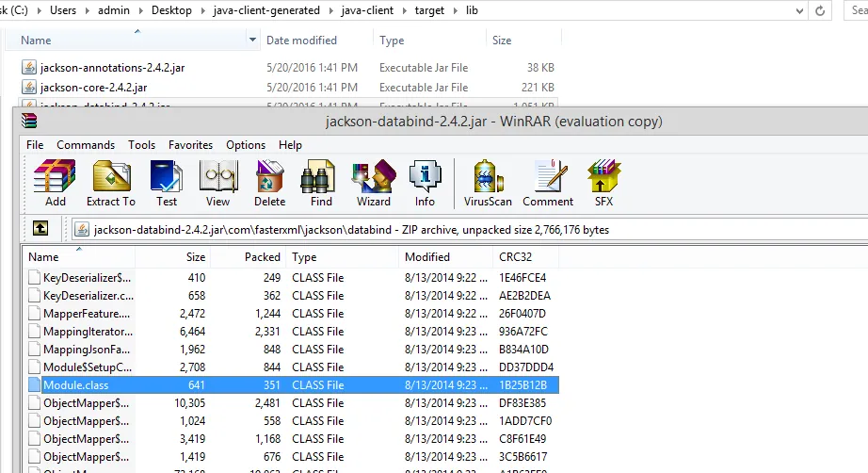Open the Commands menu
Image resolution: width=868 pixels, height=473 pixels.
(x=86, y=145)
